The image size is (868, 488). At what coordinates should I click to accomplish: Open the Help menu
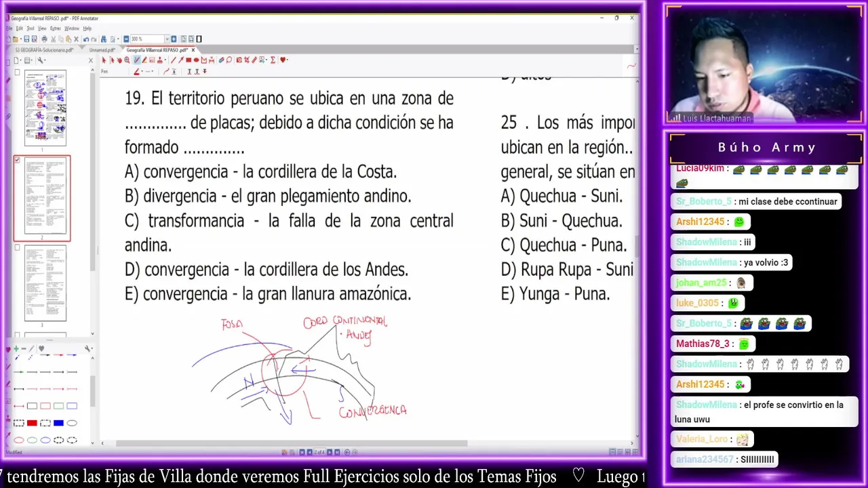point(87,28)
